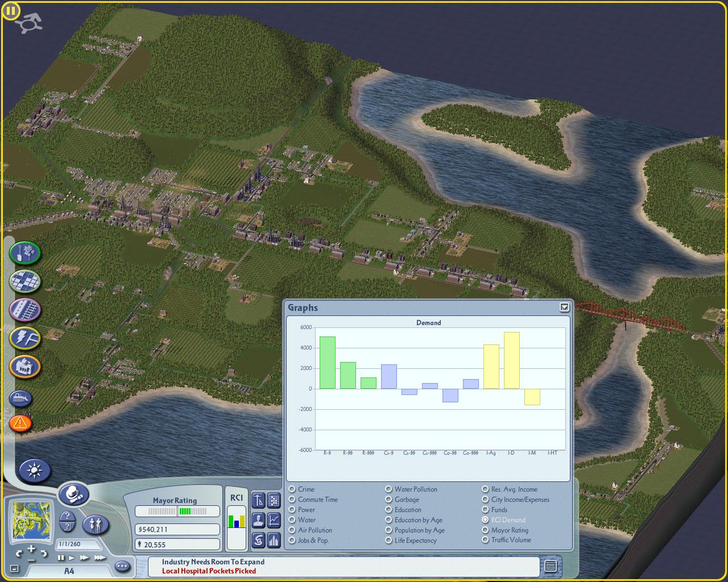728x582 pixels.
Task: Open the Utilities tools button
Action: [25, 338]
